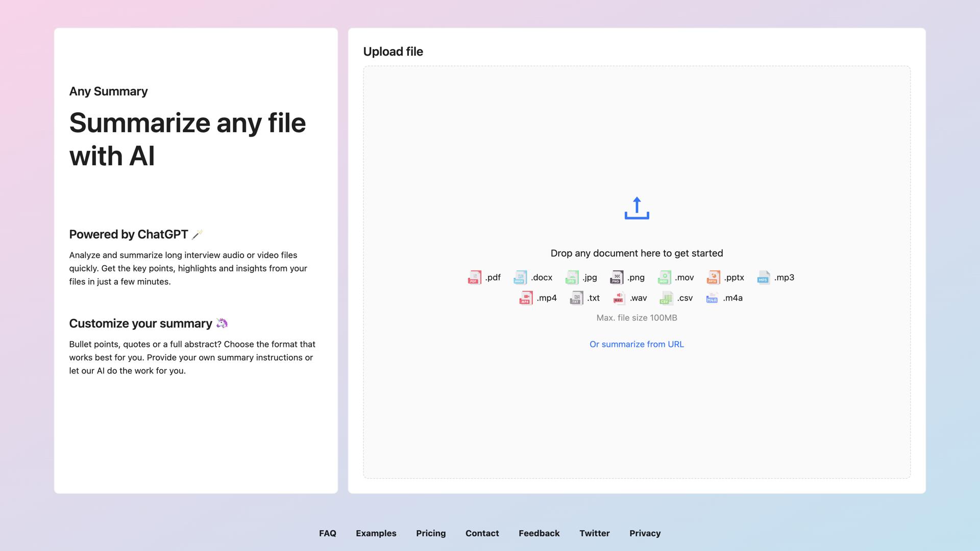Open the FAQ footer link
Screen dimensions: 980x551
pos(328,533)
